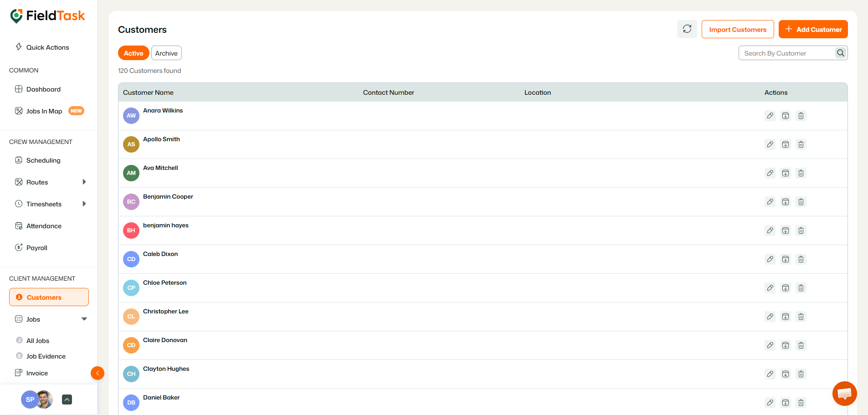Open customer Christopher Lee
868x415 pixels.
pyautogui.click(x=166, y=312)
